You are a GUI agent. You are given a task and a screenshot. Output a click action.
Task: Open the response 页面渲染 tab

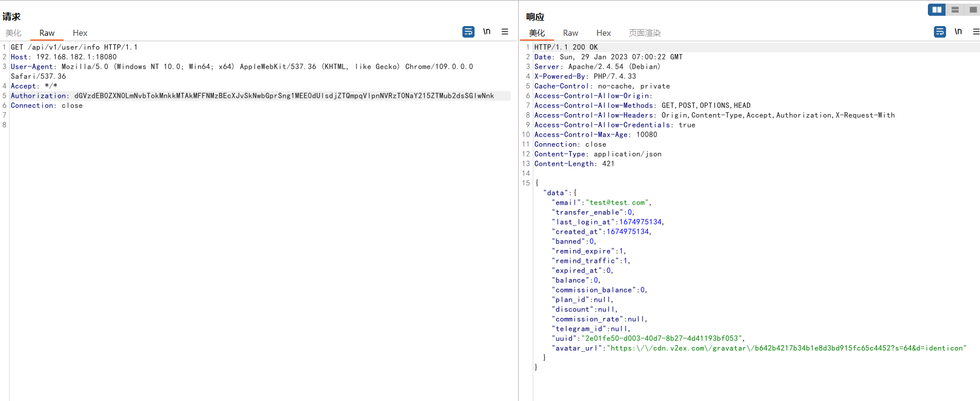645,33
